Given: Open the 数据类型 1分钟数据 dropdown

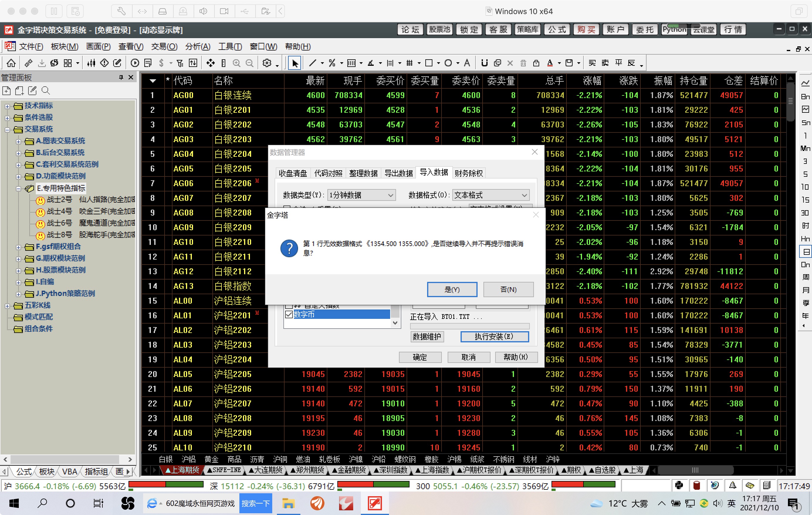Looking at the screenshot, I should pyautogui.click(x=361, y=195).
